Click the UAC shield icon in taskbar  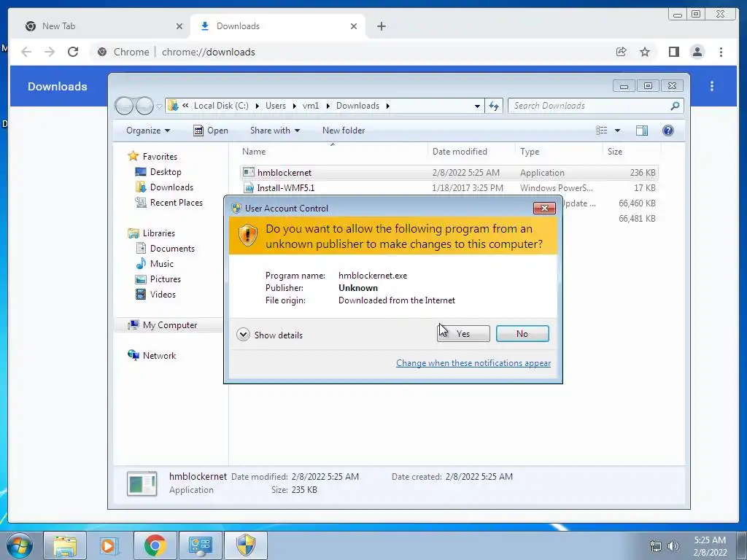click(246, 545)
